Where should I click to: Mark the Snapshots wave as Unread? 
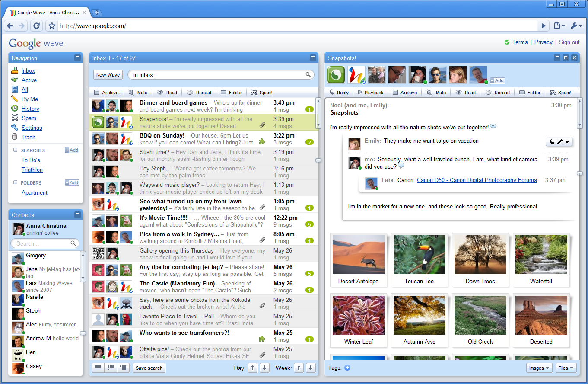pos(498,92)
